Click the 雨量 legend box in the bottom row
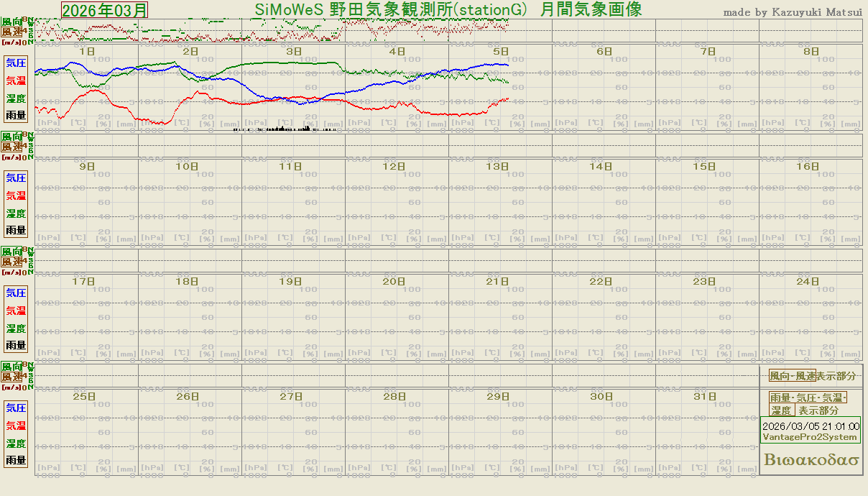The width and height of the screenshot is (868, 496). [16, 460]
